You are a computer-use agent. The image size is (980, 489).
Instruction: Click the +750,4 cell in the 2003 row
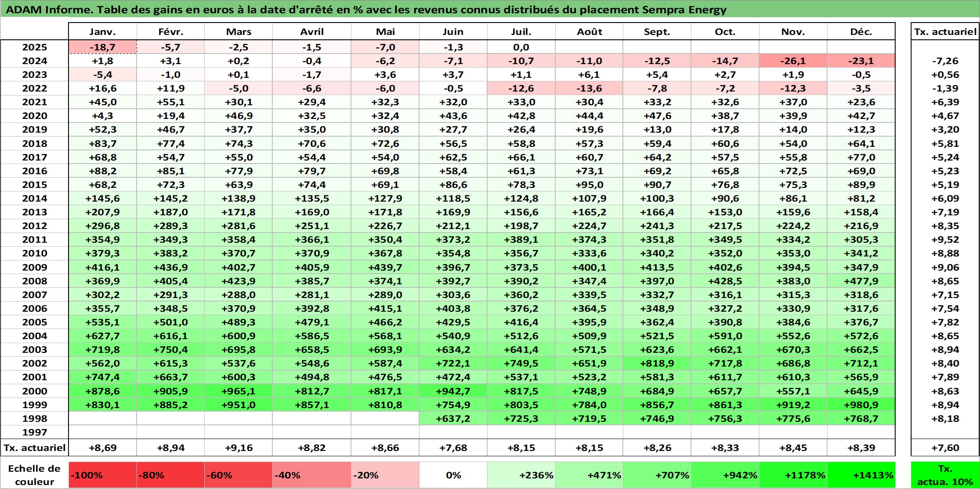click(171, 349)
